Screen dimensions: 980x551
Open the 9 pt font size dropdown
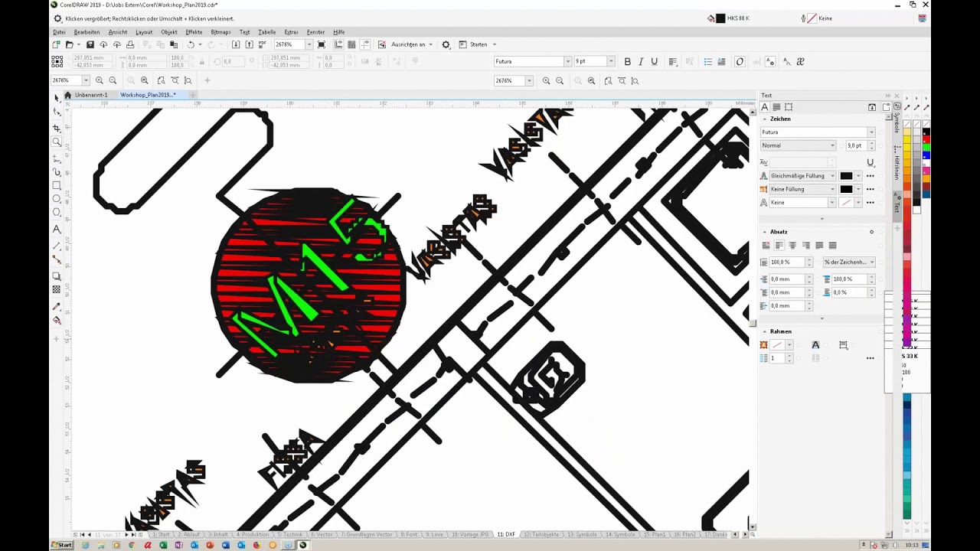(610, 61)
